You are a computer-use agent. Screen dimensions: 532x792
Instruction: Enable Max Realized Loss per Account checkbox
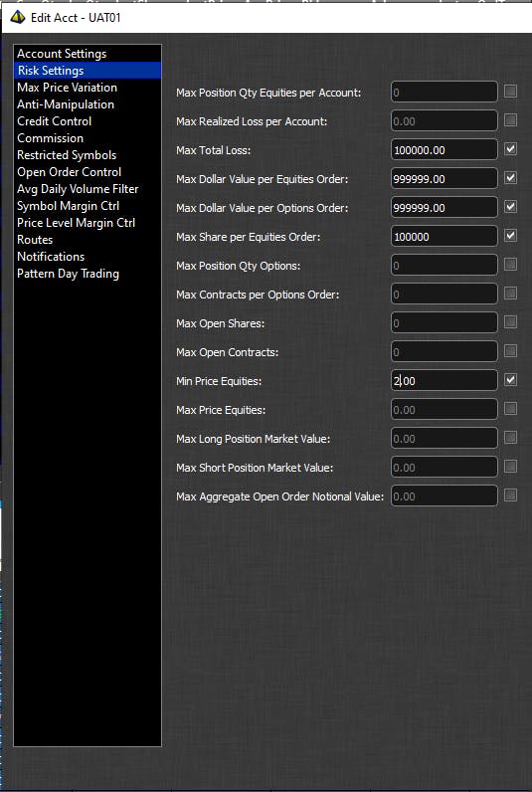point(510,119)
